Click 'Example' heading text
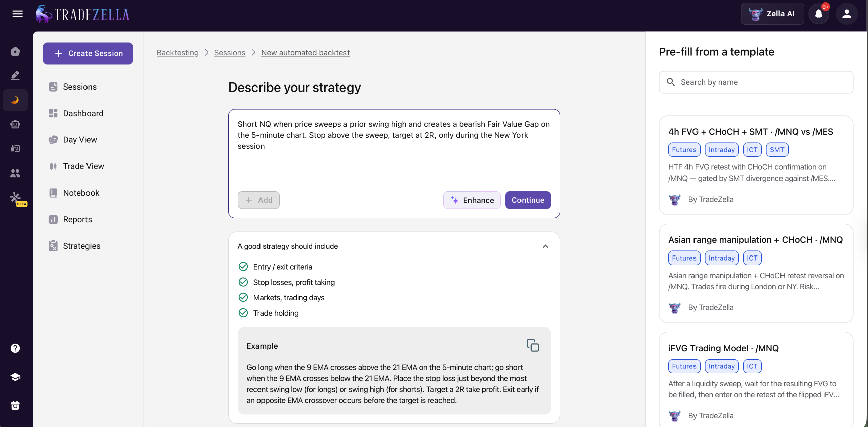This screenshot has height=427, width=868. point(262,346)
